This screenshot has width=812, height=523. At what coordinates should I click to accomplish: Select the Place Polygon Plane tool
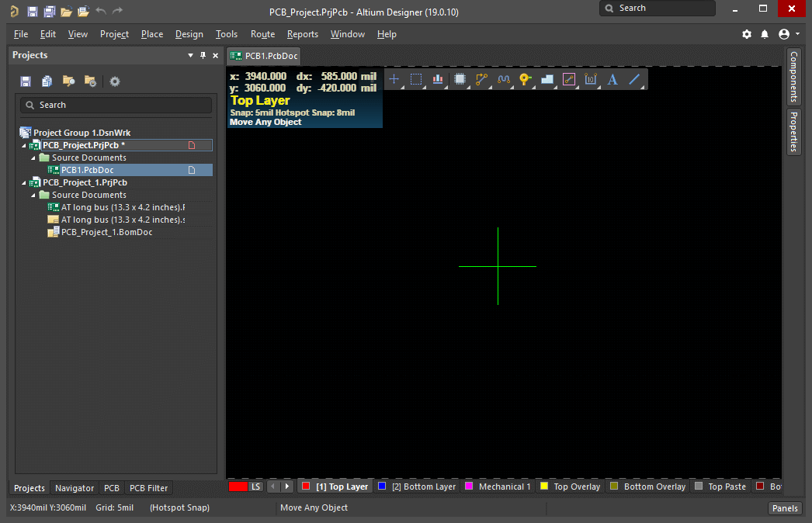(x=547, y=79)
